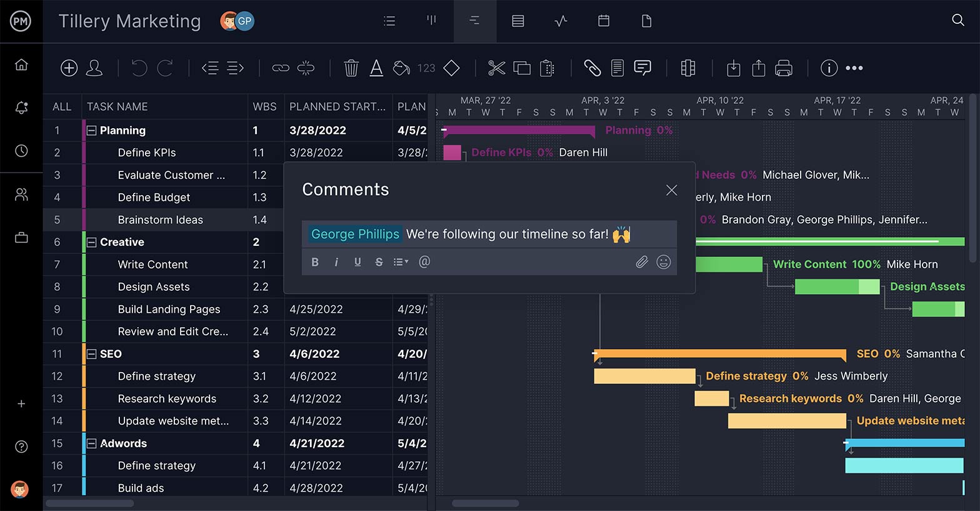980x511 pixels.
Task: Open the paint bucket fill color tool
Action: coord(401,68)
